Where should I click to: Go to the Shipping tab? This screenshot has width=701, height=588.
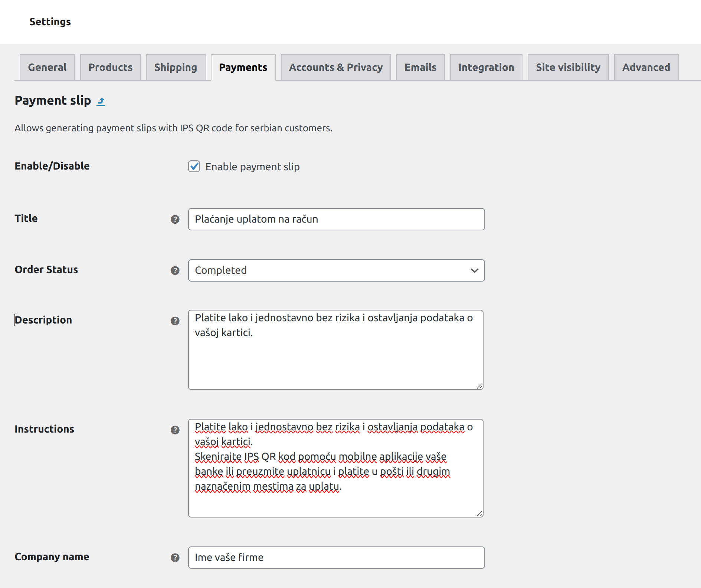pyautogui.click(x=176, y=68)
